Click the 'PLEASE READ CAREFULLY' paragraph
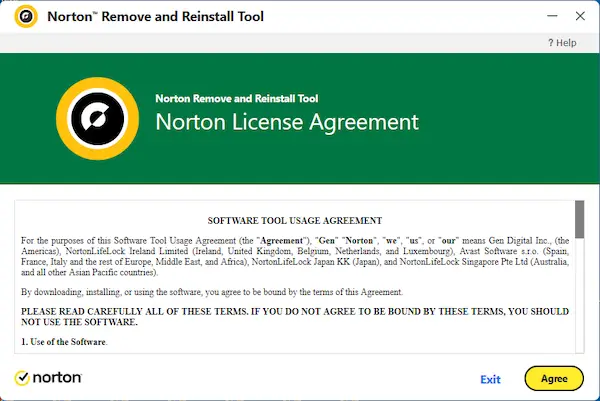The width and height of the screenshot is (600, 401). tap(295, 316)
